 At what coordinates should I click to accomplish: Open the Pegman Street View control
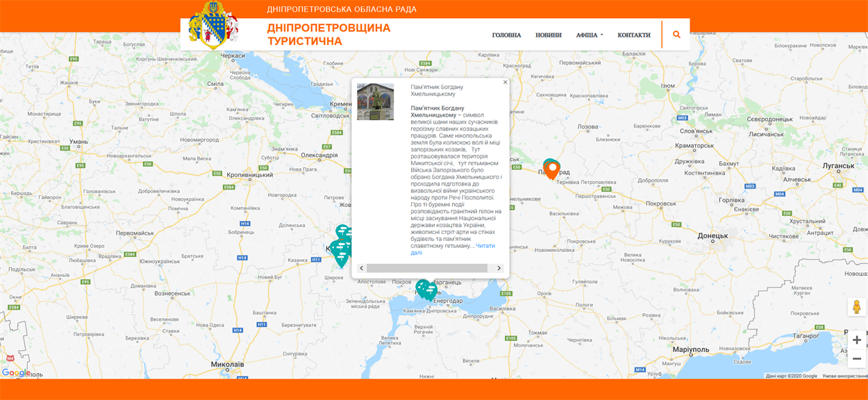pos(857,307)
